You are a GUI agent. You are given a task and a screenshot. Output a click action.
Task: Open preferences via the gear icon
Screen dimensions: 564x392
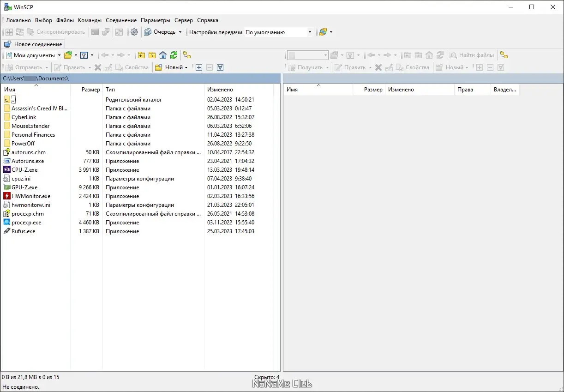(x=134, y=32)
